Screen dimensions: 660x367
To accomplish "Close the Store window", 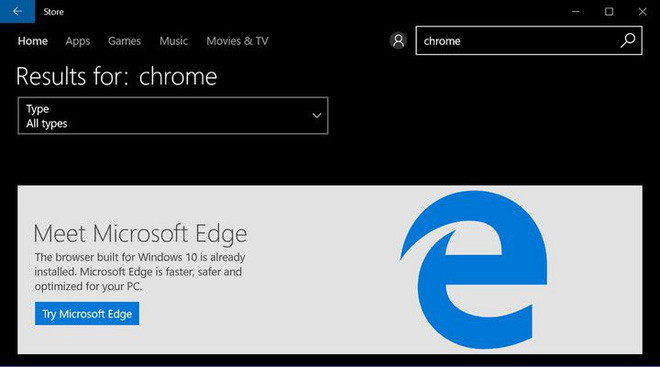I will click(x=642, y=12).
